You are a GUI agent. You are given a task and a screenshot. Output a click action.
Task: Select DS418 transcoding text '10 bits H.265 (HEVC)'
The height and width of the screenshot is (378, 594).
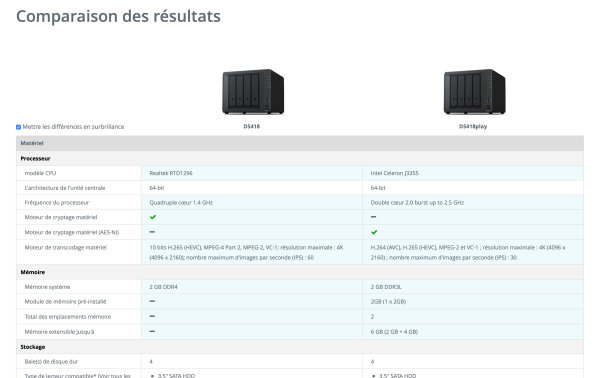(175, 247)
